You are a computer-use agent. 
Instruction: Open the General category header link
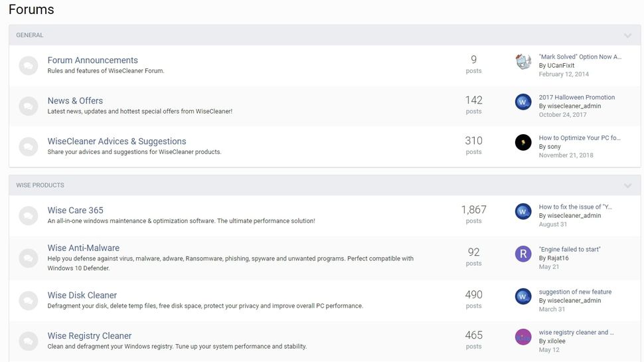pyautogui.click(x=30, y=35)
